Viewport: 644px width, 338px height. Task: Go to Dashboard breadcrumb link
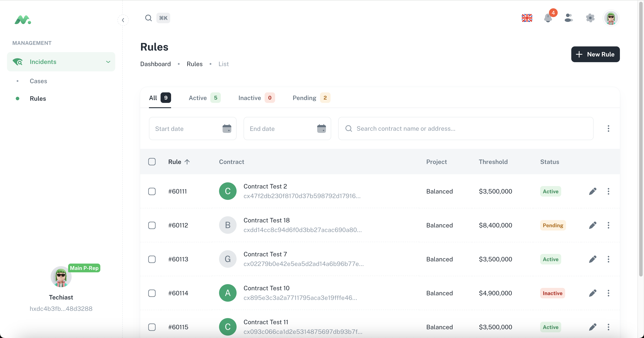pyautogui.click(x=155, y=64)
